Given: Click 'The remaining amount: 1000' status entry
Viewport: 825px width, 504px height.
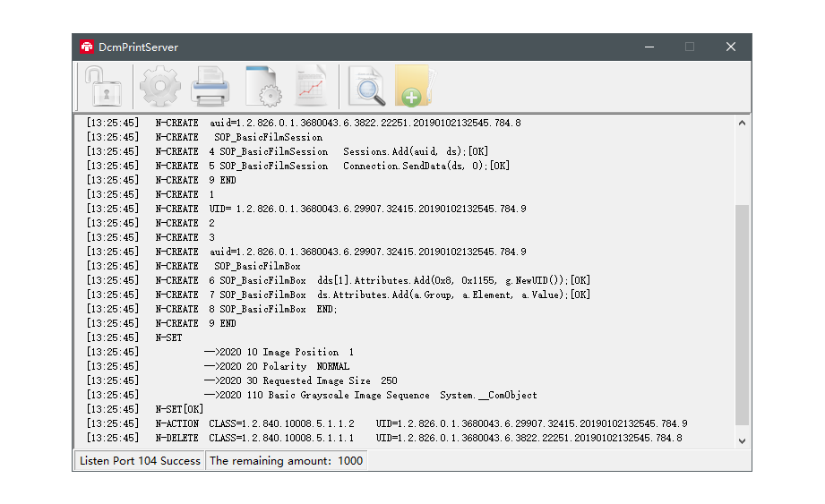Looking at the screenshot, I should click(x=287, y=461).
